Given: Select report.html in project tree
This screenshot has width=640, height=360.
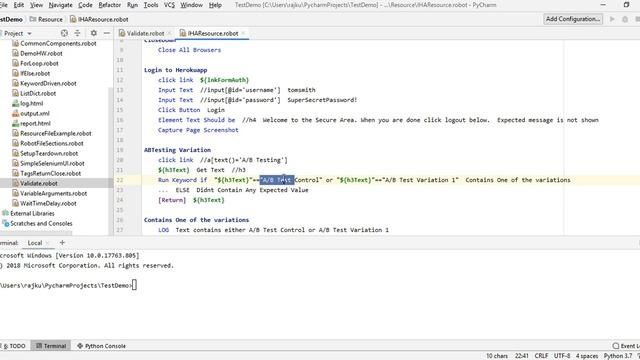Looking at the screenshot, I should click(x=35, y=123).
